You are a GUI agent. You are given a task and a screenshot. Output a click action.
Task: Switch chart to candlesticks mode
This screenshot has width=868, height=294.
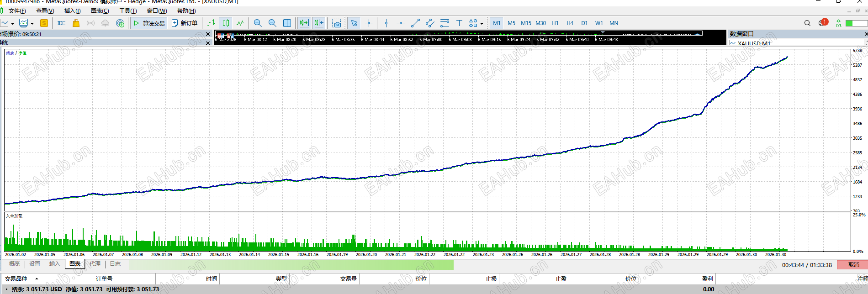point(226,23)
